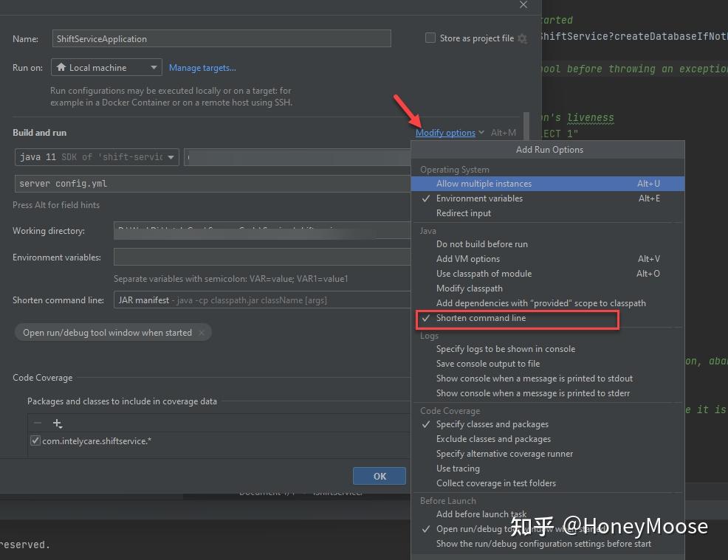Screen dimensions: 728x560
Task: Open the java 11 SDK dropdown
Action: tap(171, 157)
